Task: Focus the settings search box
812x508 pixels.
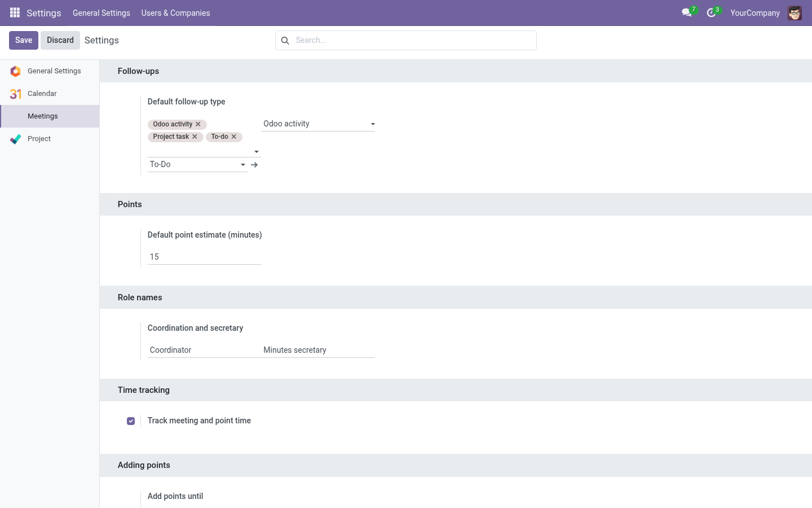Action: click(x=413, y=41)
